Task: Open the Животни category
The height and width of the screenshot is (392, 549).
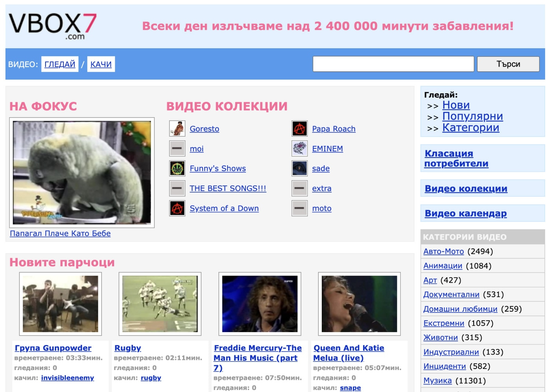Action: tap(441, 338)
